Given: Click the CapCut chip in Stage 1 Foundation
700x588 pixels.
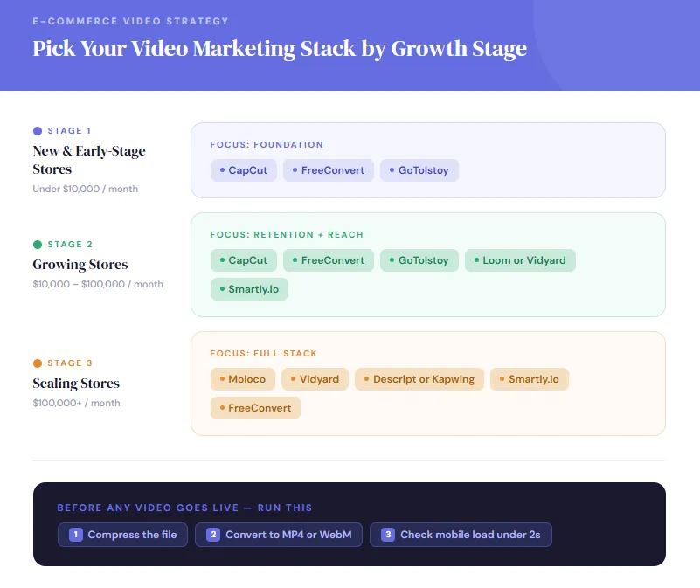Looking at the screenshot, I should (243, 170).
